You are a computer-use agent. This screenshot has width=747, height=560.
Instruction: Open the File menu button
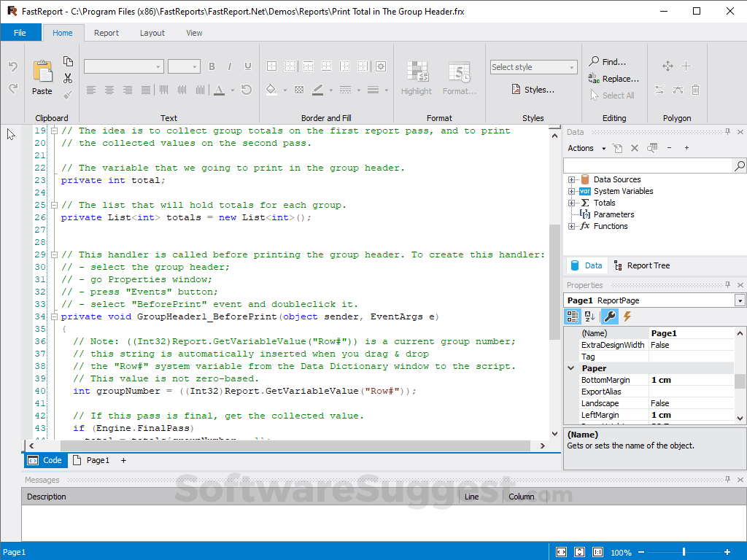(20, 33)
